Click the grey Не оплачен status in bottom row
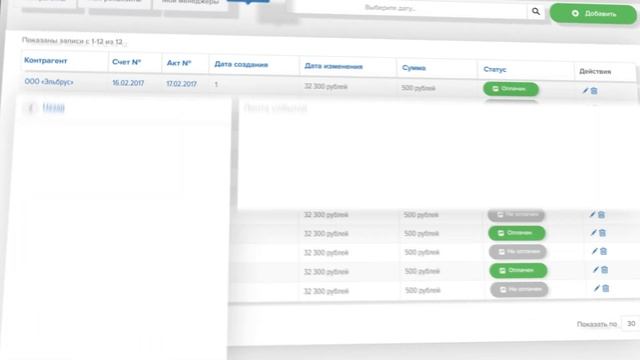The height and width of the screenshot is (360, 640). coord(519,289)
